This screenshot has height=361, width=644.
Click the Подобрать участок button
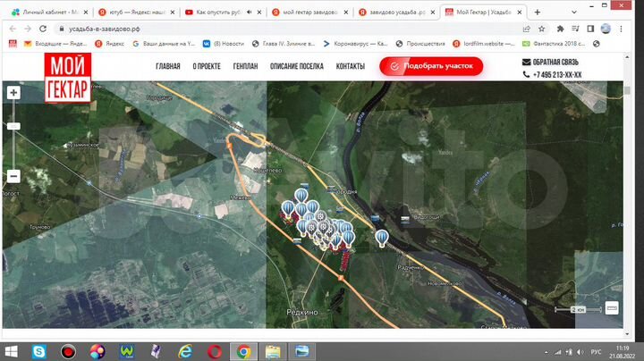[x=431, y=66]
